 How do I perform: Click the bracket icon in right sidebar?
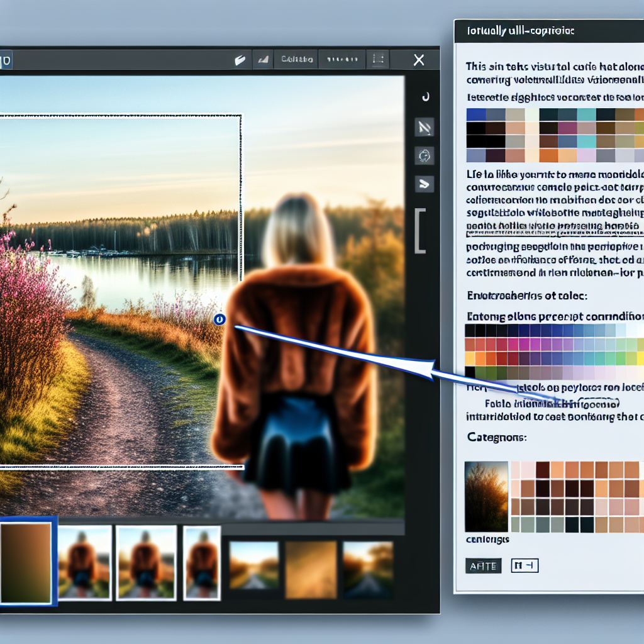coord(420,230)
